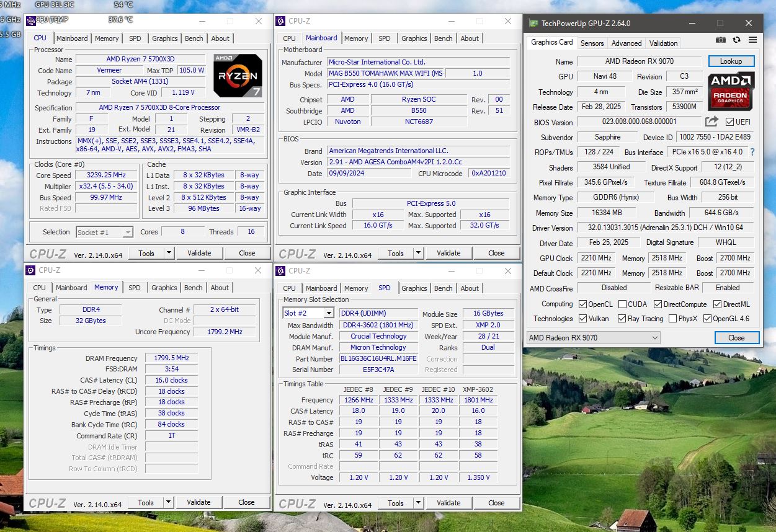
Task: Toggle the DirectCompute checkbox
Action: click(658, 304)
